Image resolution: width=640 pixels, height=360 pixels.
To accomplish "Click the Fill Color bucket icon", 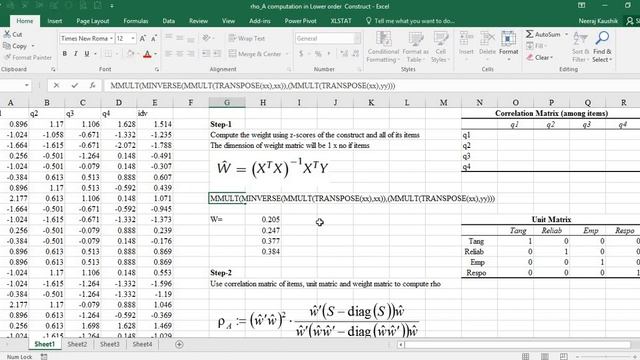I will [x=131, y=53].
